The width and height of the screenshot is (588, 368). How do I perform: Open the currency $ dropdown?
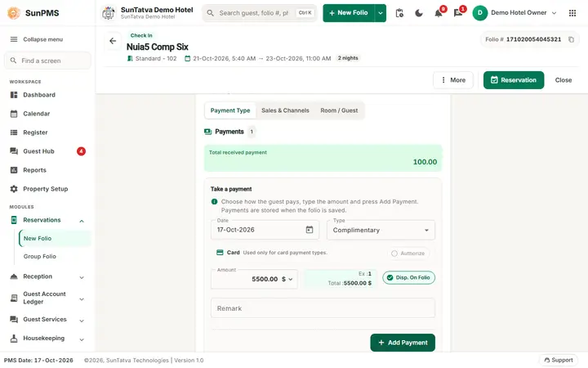point(287,279)
